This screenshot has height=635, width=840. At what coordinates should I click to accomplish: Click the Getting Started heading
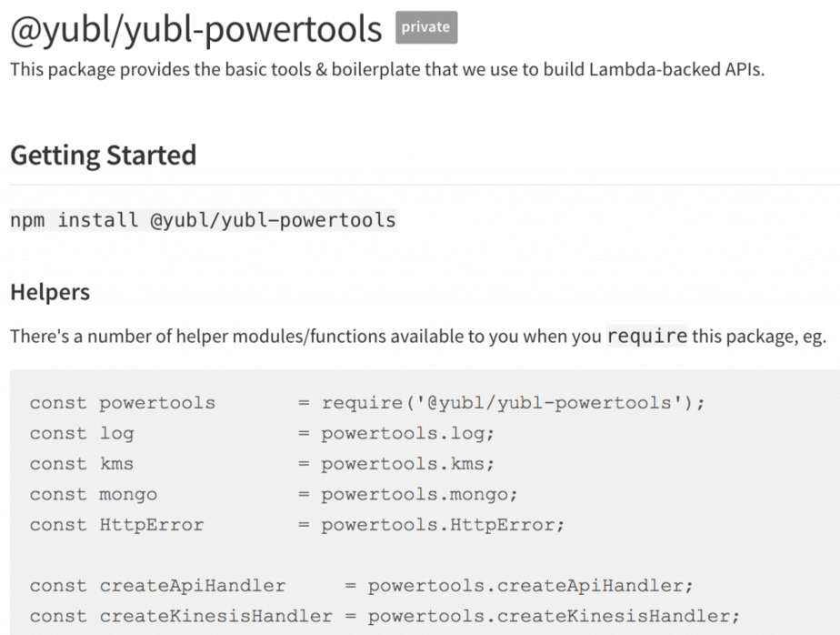tap(103, 155)
